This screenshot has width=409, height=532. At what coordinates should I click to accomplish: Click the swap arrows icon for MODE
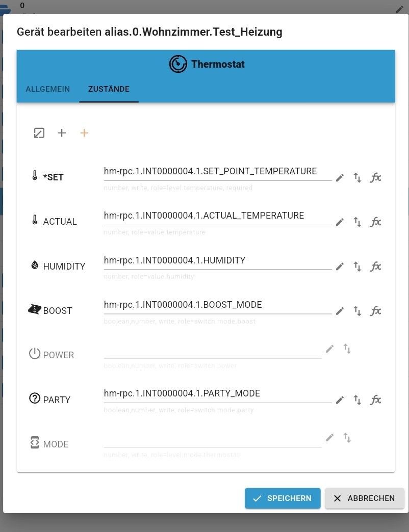point(347,438)
